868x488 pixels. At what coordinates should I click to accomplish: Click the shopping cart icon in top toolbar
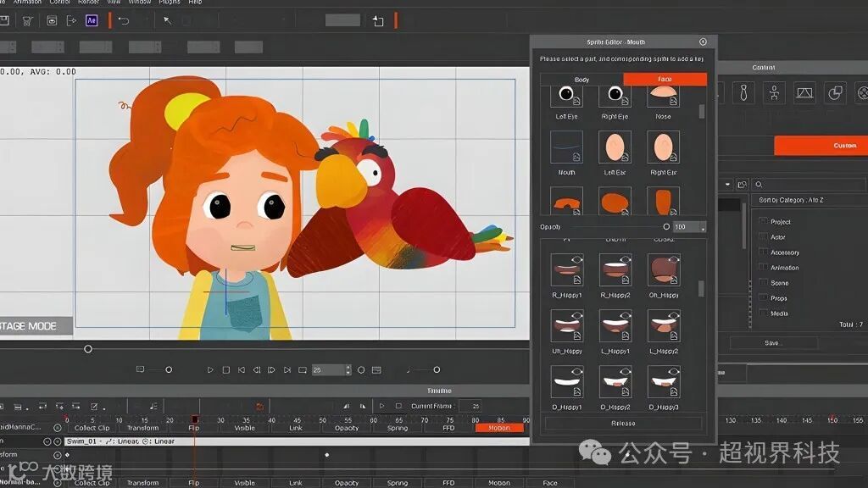[x=27, y=21]
